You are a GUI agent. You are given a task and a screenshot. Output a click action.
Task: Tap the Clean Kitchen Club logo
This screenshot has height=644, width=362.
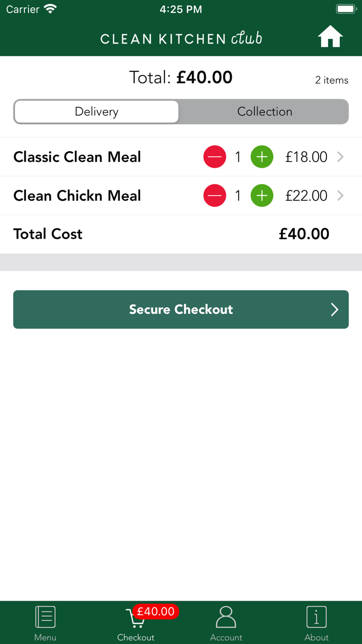(181, 39)
